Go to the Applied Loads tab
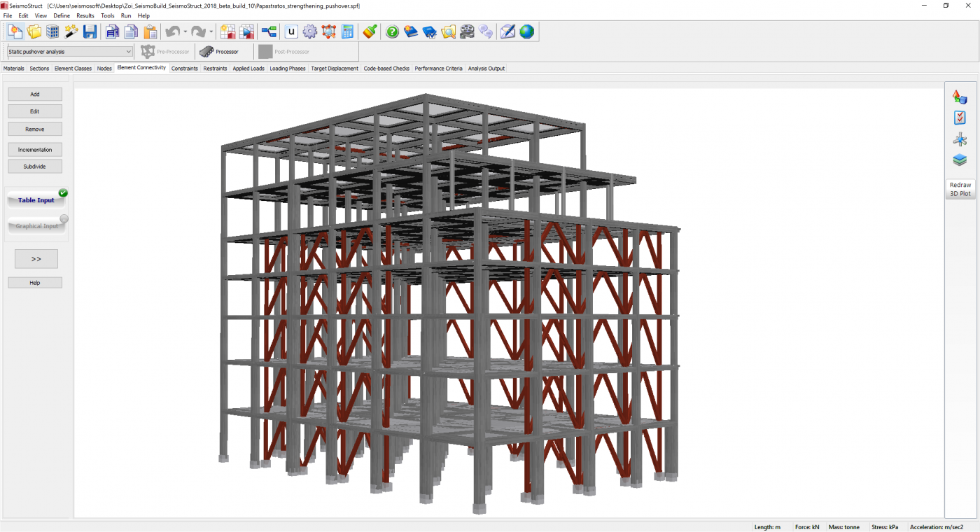The image size is (980, 532). tap(248, 69)
